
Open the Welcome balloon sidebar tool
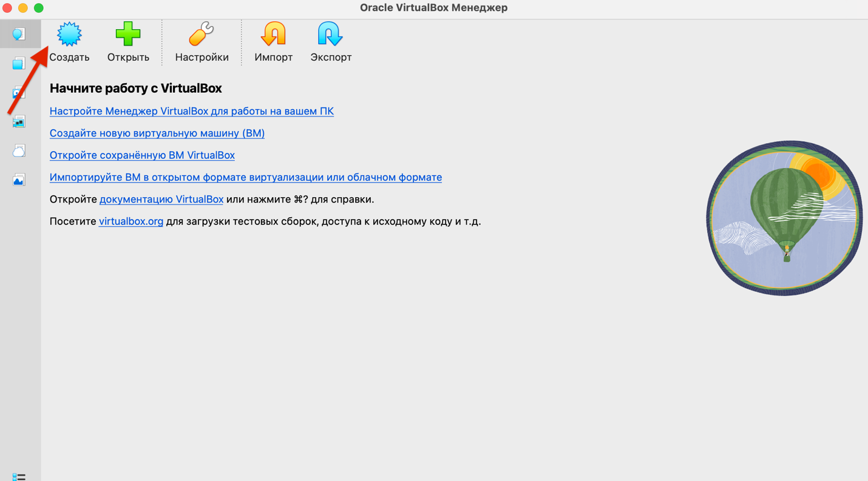point(19,34)
